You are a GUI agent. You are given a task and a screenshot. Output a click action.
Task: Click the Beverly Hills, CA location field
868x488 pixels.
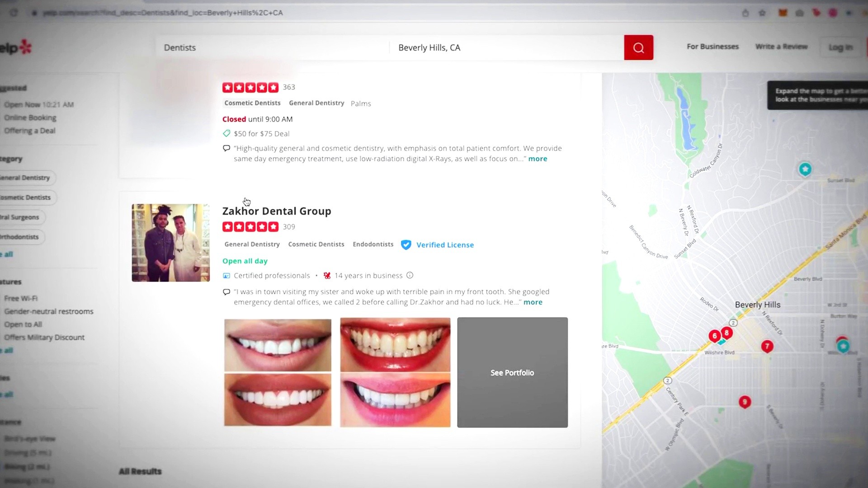[507, 47]
